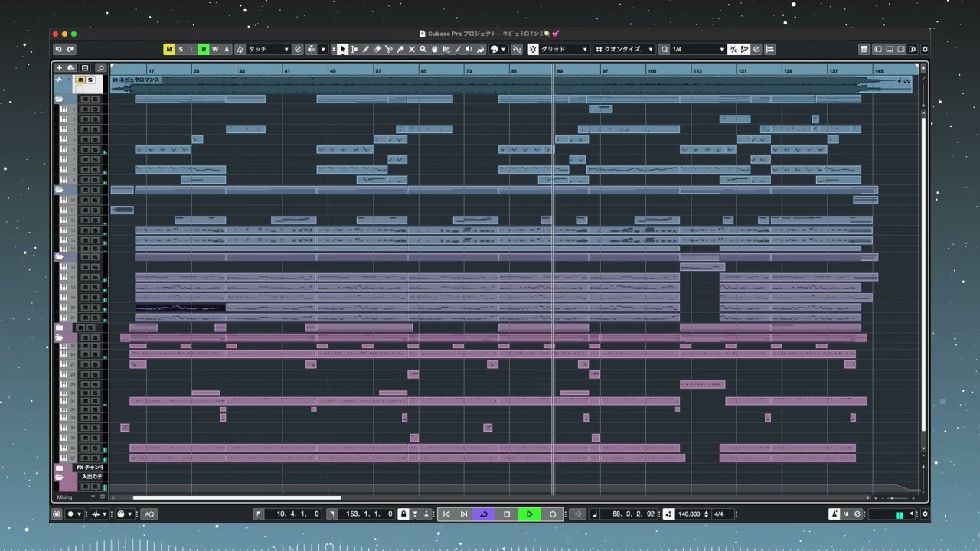Open the track visibility configuration icon
Screen dimensions: 980x551
85,68
